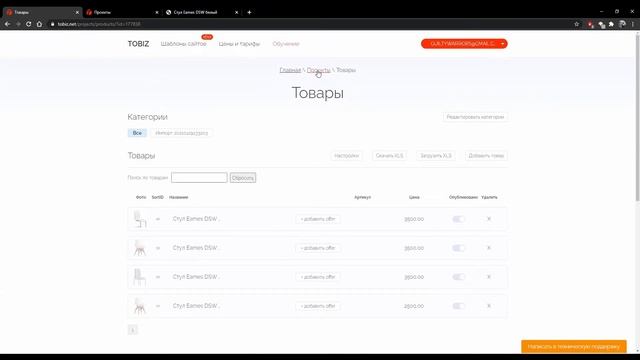This screenshot has height=360, width=640.
Task: Go to pagination page 1
Action: pyautogui.click(x=133, y=330)
